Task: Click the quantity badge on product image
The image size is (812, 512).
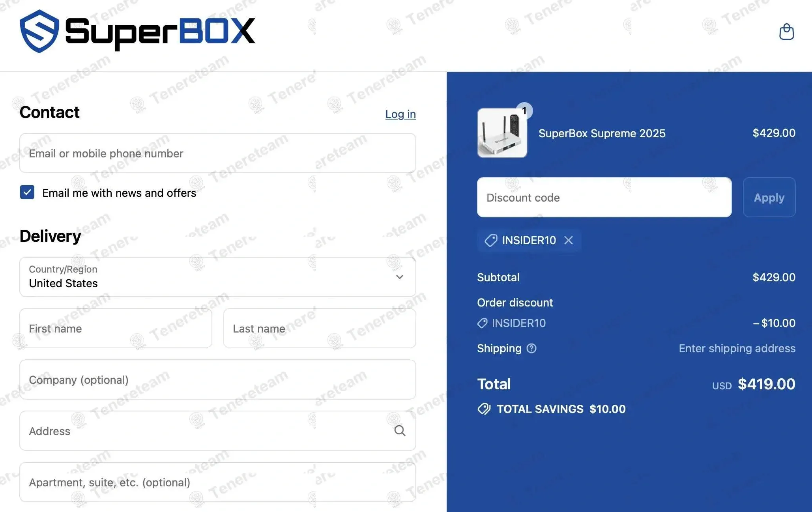Action: pos(524,111)
